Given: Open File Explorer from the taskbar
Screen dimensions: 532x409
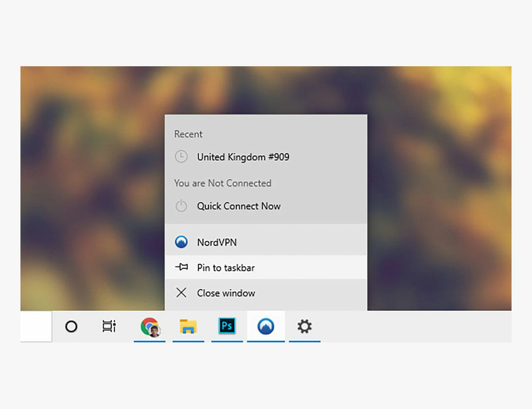Looking at the screenshot, I should pyautogui.click(x=188, y=326).
